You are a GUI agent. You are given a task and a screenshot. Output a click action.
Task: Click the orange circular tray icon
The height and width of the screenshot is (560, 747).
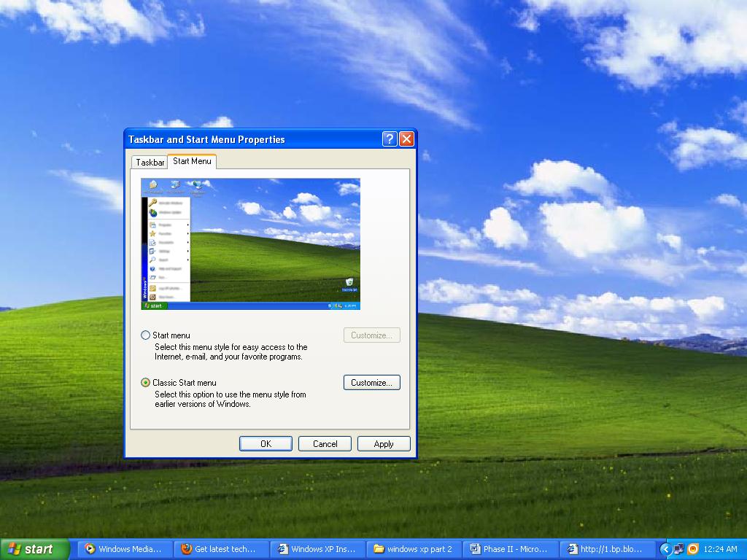pyautogui.click(x=693, y=549)
